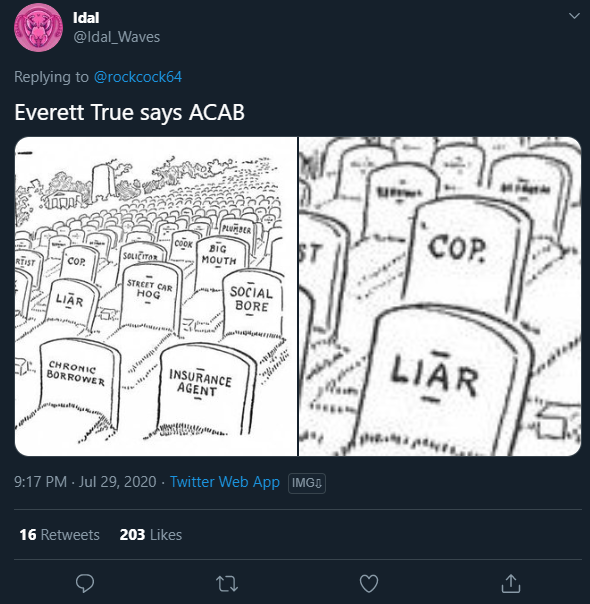Viewport: 590px width, 604px height.
Task: Click the Insurance Agent tombstone in cartoon
Action: pyautogui.click(x=206, y=389)
